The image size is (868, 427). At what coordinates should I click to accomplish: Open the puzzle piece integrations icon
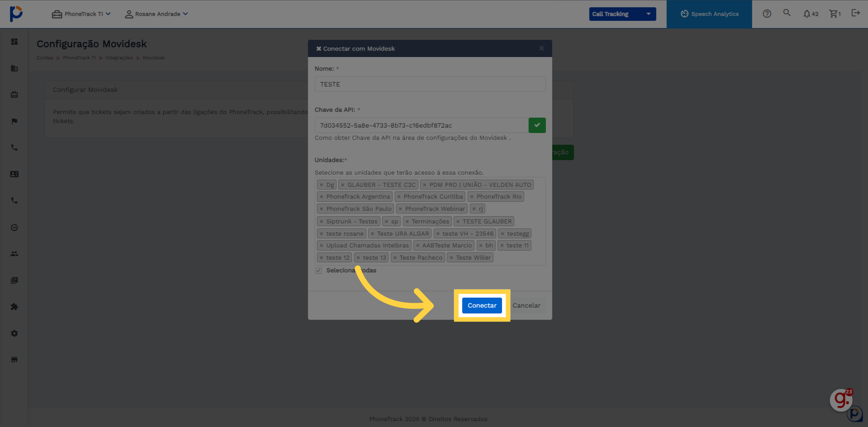(14, 307)
